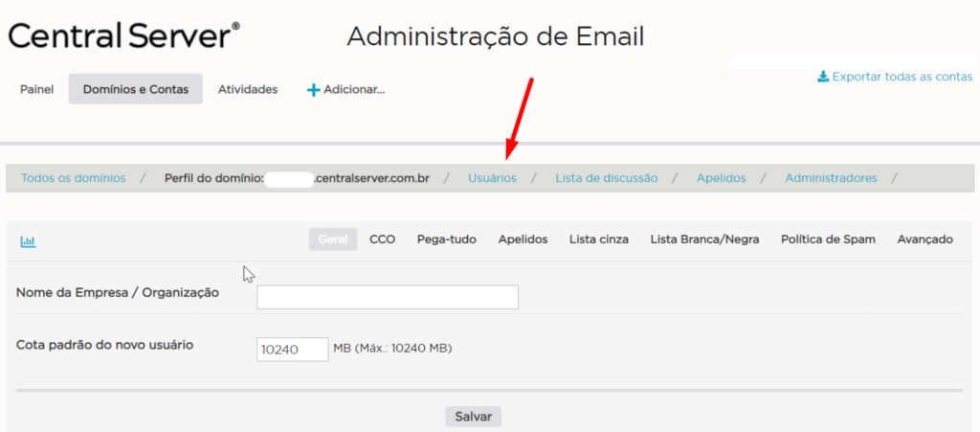
Task: Open Lista de discussão link
Action: (606, 178)
